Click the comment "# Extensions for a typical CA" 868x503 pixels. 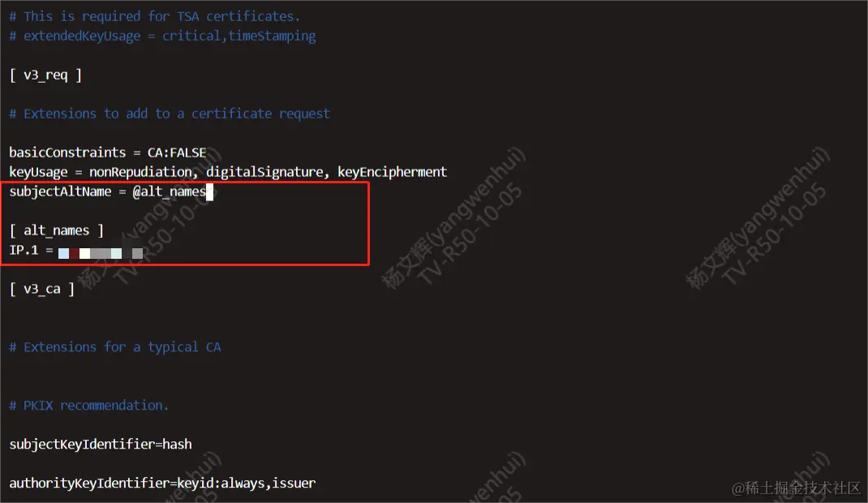click(115, 347)
